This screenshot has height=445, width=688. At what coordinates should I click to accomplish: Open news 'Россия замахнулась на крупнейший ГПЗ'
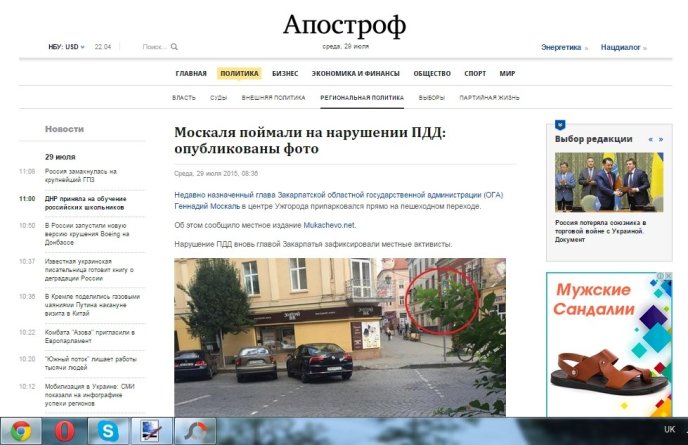81,176
